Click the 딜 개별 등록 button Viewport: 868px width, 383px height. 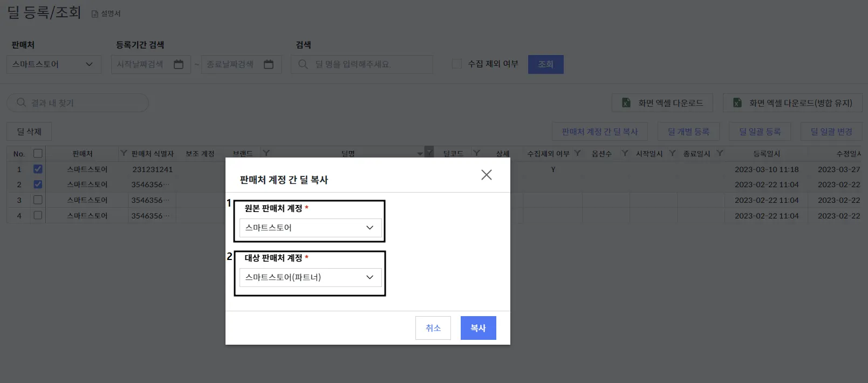688,132
